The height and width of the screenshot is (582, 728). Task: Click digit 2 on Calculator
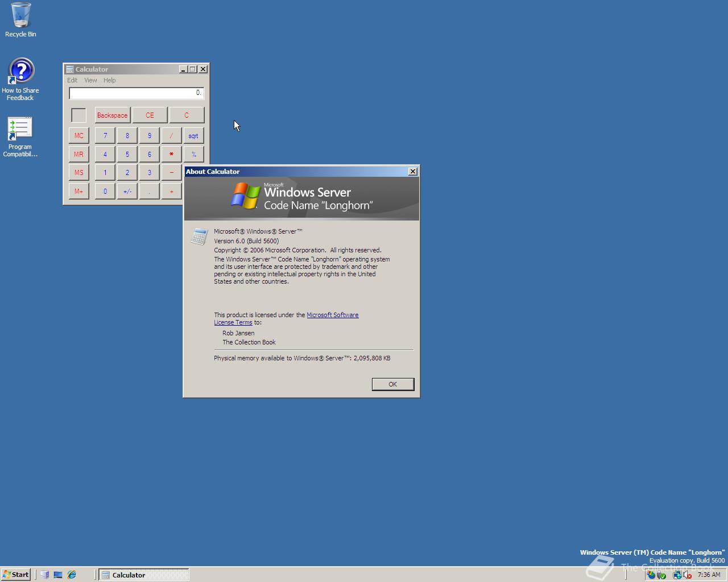[127, 172]
